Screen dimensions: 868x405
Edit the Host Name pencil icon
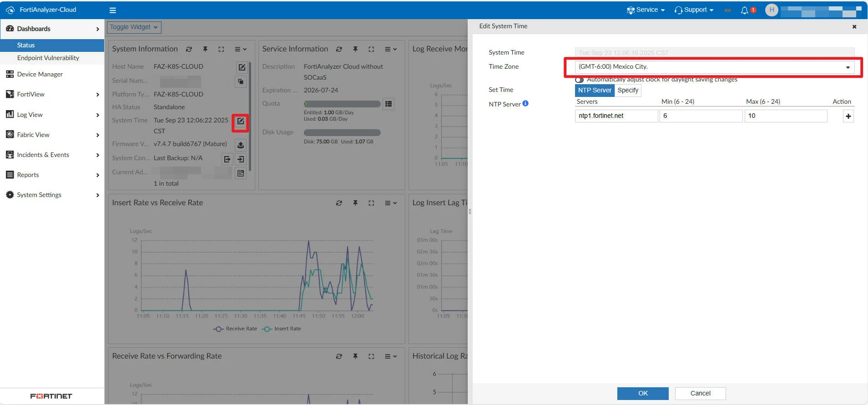point(242,67)
